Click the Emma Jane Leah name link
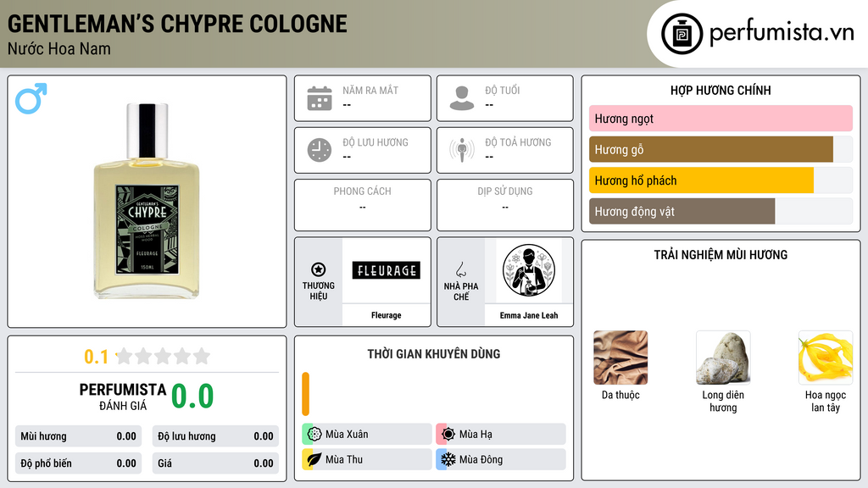The height and width of the screenshot is (488, 868). (x=529, y=315)
